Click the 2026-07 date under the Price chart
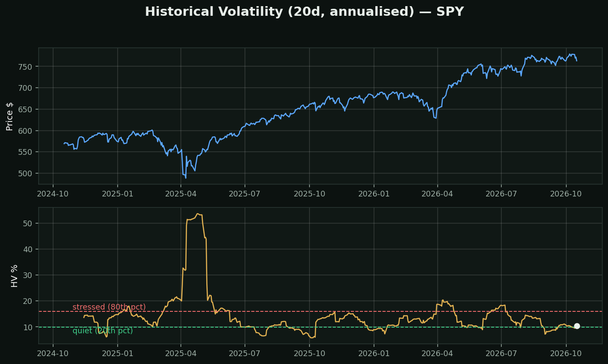Viewport: 608px width, 364px height. click(501, 193)
